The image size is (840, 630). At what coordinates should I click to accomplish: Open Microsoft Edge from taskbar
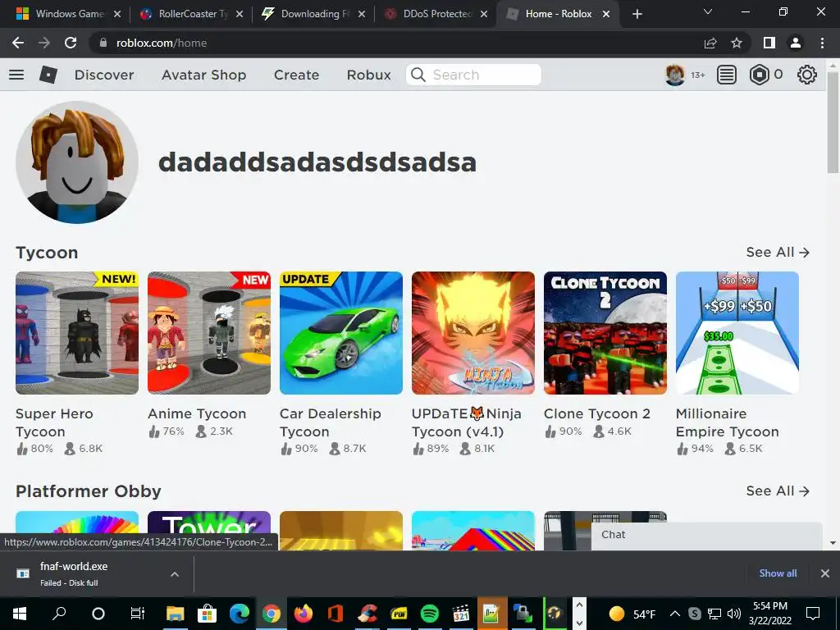[240, 614]
